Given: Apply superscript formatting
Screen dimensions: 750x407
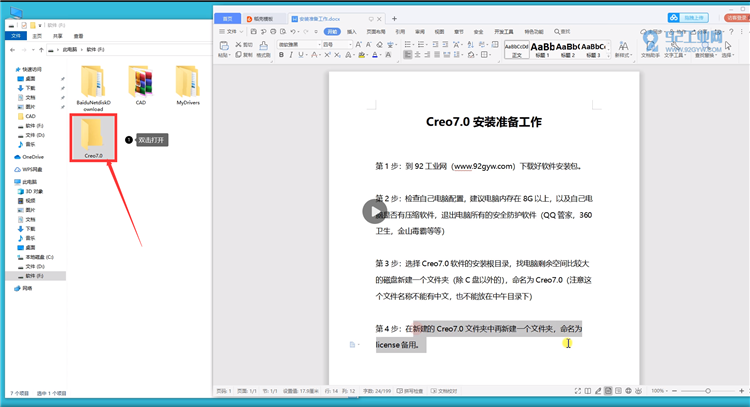Looking at the screenshot, I should tap(327, 55).
